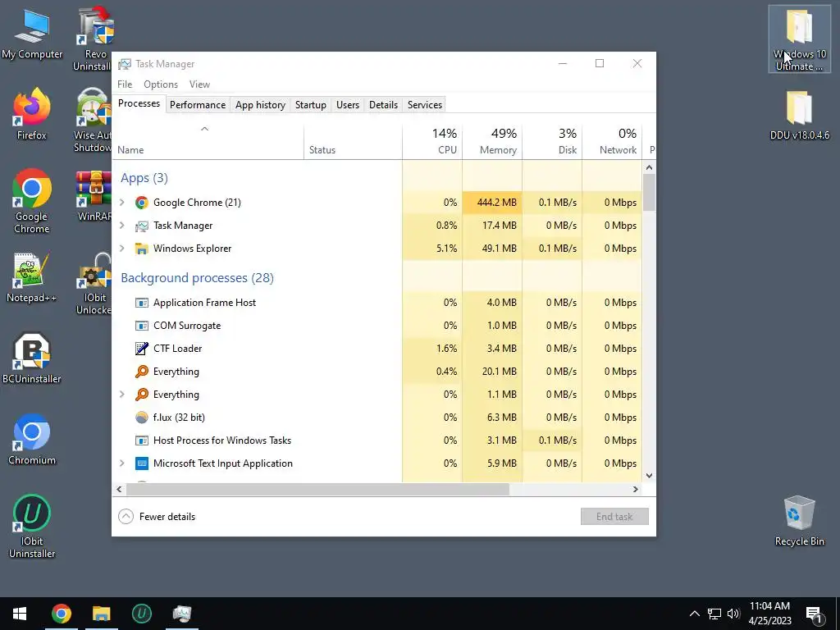Image resolution: width=840 pixels, height=630 pixels.
Task: Click the taskbar clock showing 11:04 AM
Action: point(769,614)
